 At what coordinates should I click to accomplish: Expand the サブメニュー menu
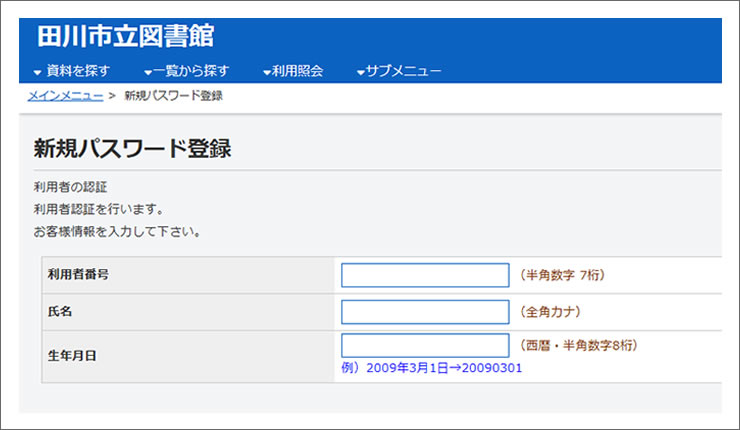click(x=399, y=71)
